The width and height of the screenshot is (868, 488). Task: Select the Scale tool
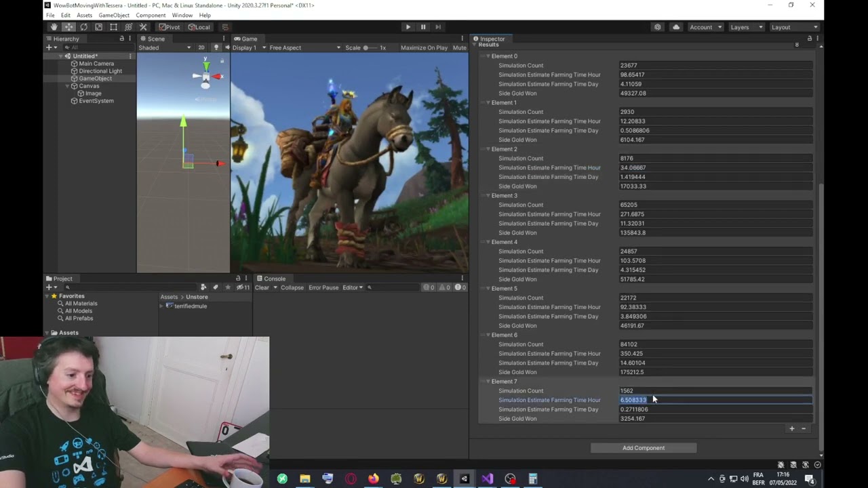point(98,27)
